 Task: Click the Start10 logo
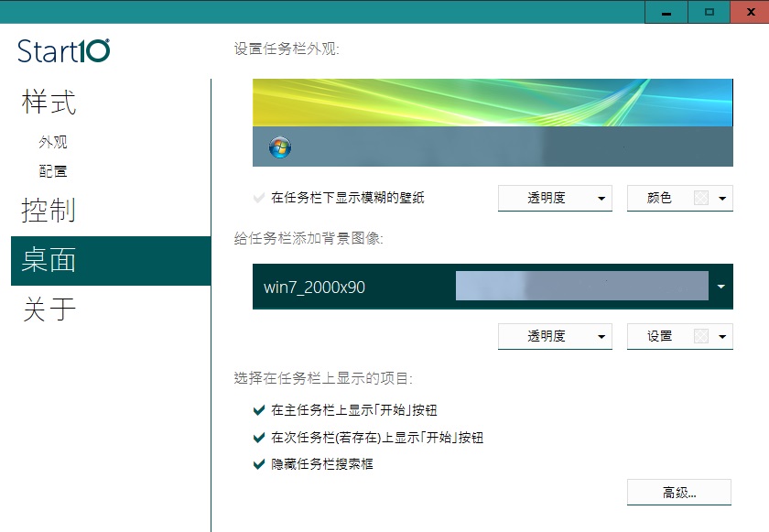[x=64, y=50]
